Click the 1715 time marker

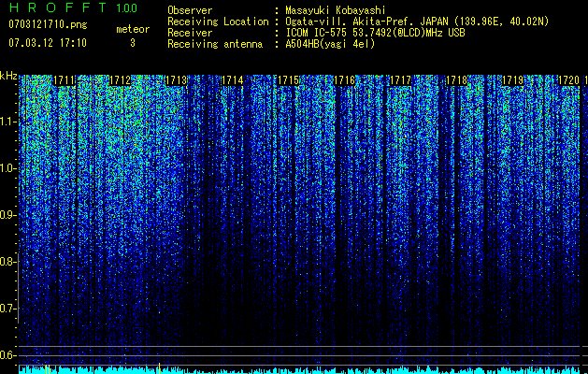[288, 80]
